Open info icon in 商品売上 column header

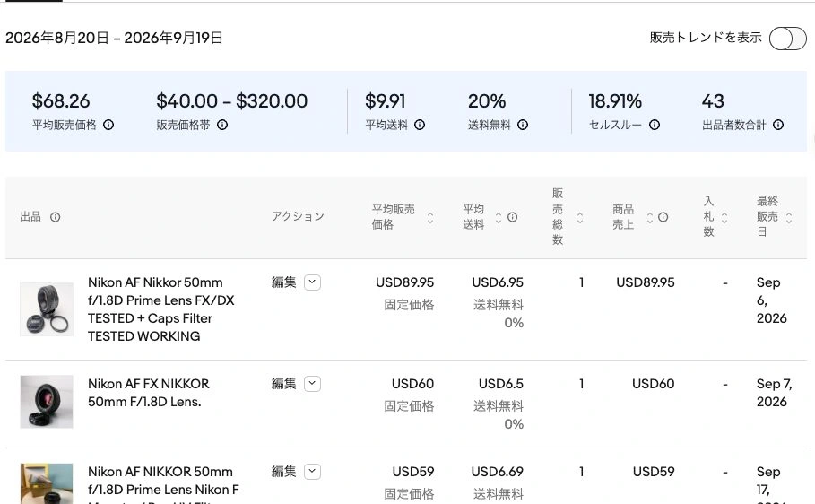pyautogui.click(x=663, y=217)
